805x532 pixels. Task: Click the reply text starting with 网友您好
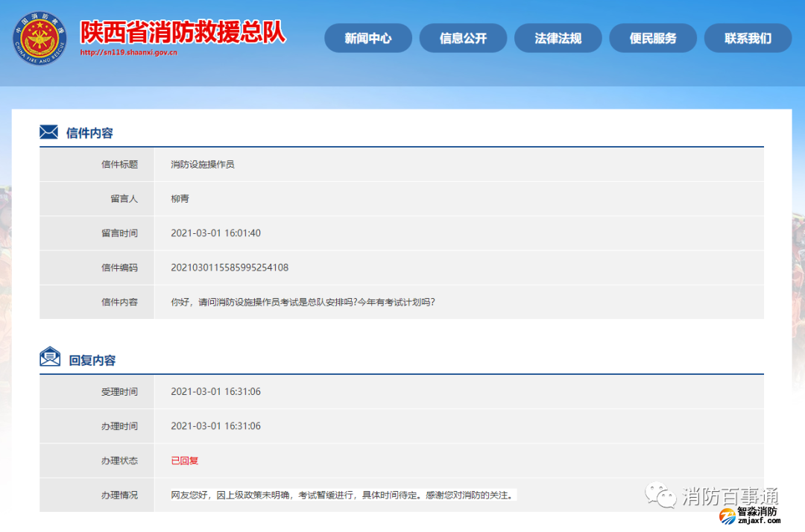point(343,495)
